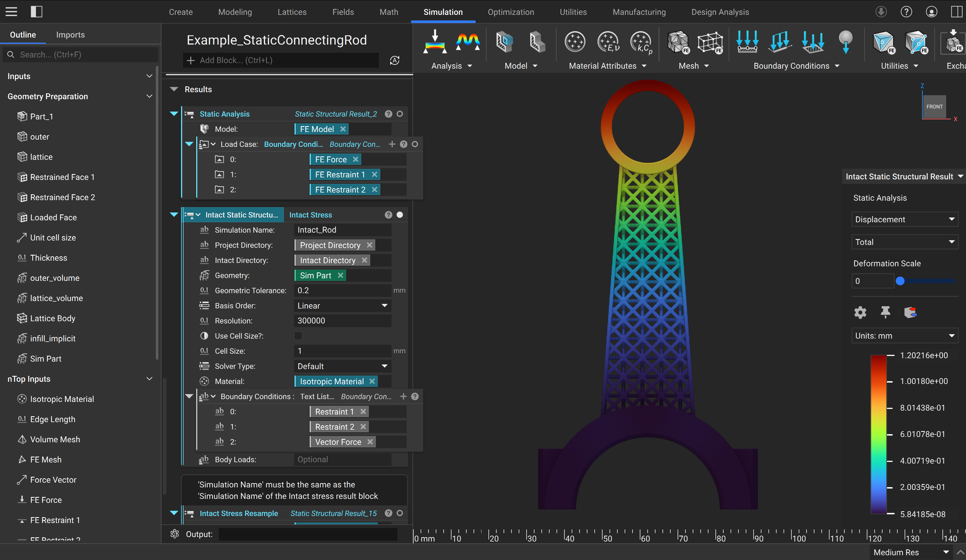Toggle visibility of Intact Stress Resample block
966x560 pixels.
(400, 513)
